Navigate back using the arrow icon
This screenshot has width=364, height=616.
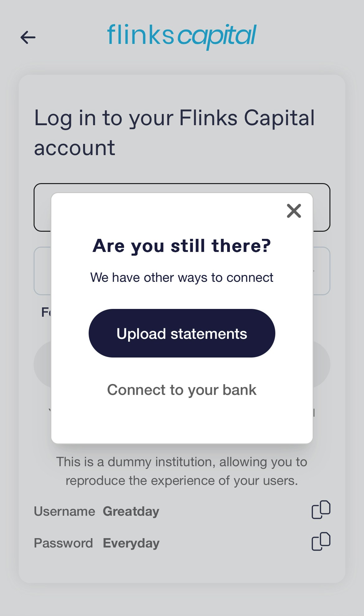tap(28, 37)
